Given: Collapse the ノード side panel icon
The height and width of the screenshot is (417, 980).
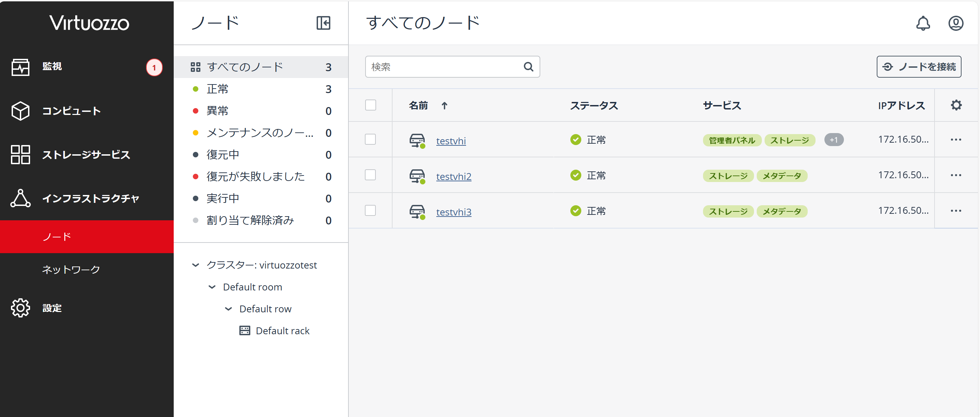Looking at the screenshot, I should tap(323, 23).
